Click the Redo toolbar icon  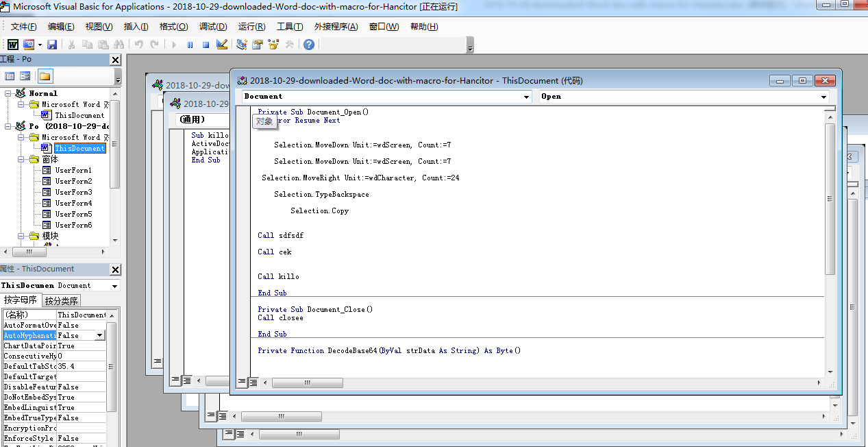(155, 45)
